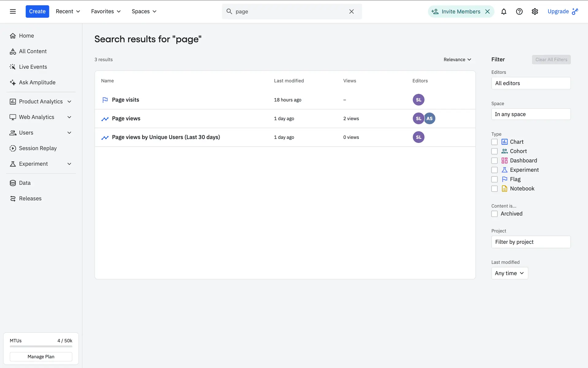The height and width of the screenshot is (368, 588).
Task: Click the Create button
Action: (37, 12)
